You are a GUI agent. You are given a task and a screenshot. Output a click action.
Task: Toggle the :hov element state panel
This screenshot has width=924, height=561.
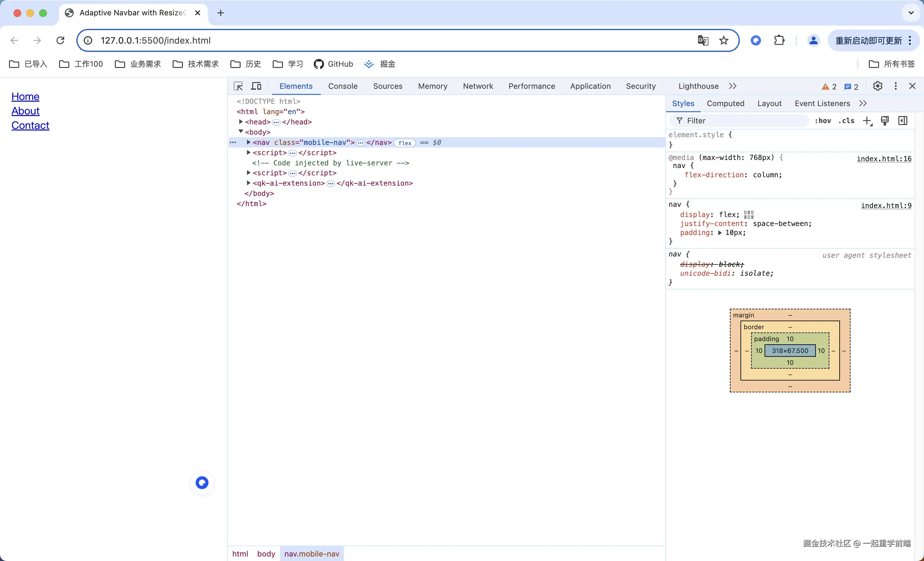[823, 121]
